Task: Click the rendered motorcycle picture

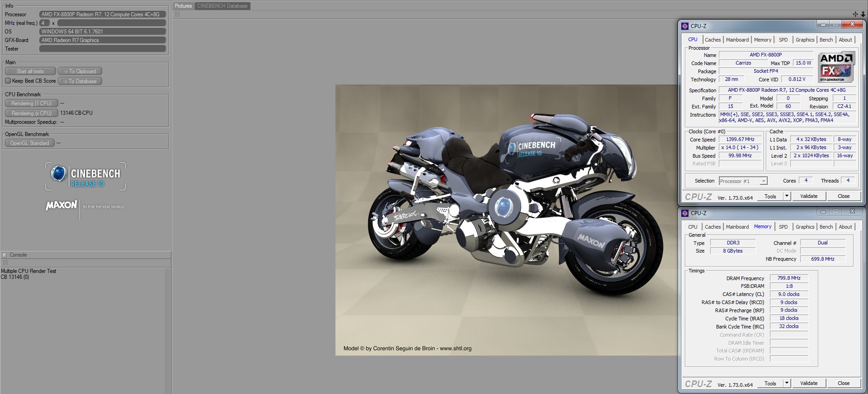Action: click(x=506, y=220)
